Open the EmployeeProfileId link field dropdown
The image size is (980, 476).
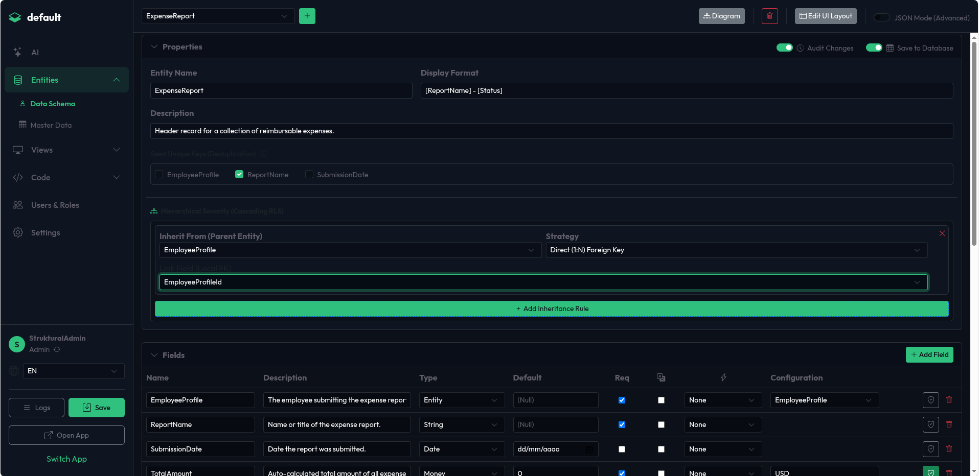coord(543,282)
